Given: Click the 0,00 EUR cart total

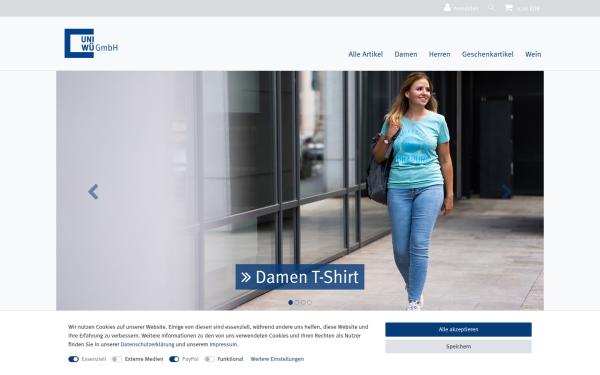Looking at the screenshot, I should tap(528, 8).
